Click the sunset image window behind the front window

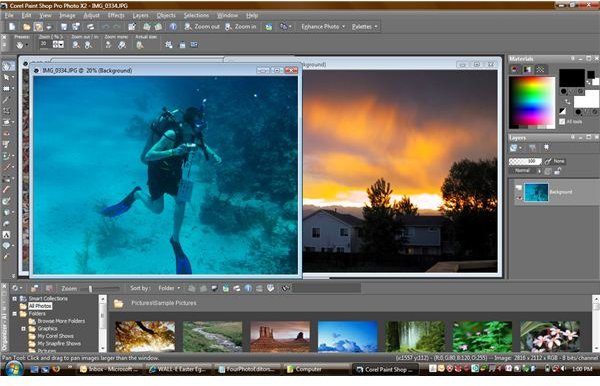tap(400, 170)
